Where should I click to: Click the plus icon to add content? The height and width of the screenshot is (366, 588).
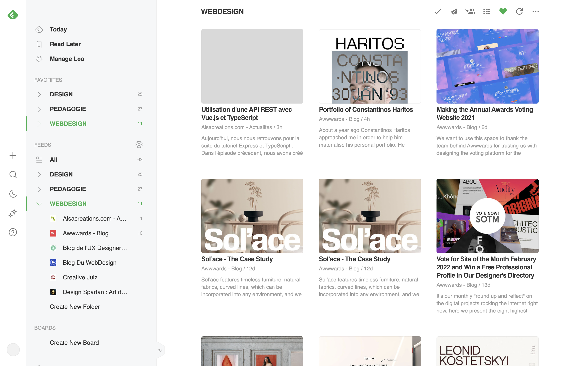13,155
